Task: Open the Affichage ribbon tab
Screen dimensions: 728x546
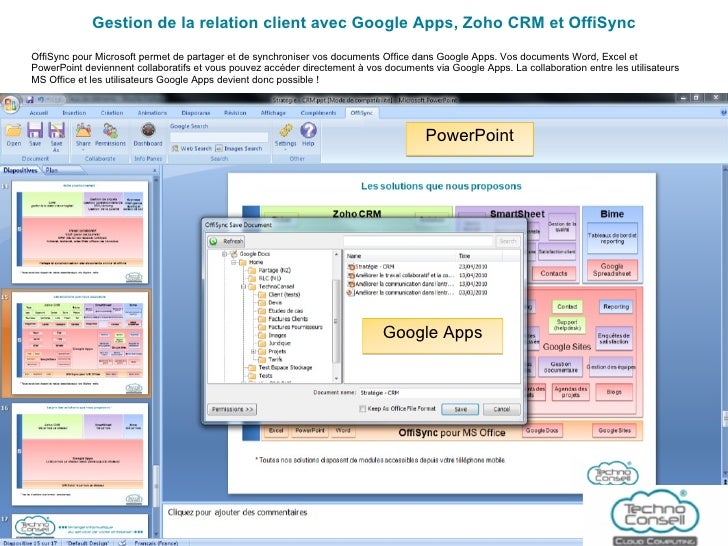Action: coord(273,113)
